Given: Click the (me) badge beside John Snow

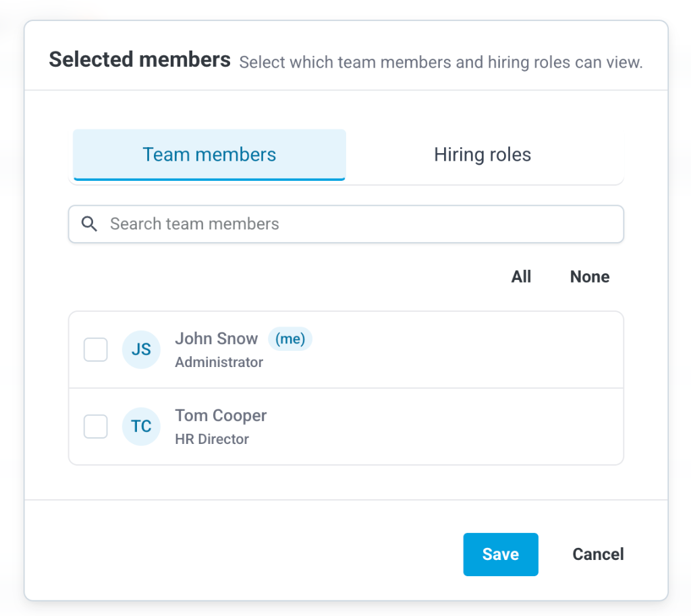Looking at the screenshot, I should click(x=290, y=339).
